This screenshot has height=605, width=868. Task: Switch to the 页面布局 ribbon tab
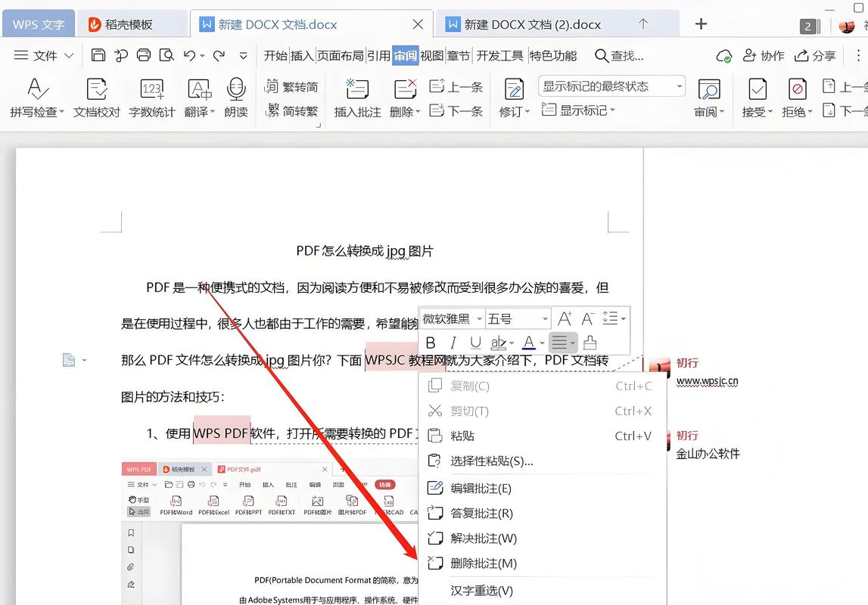341,55
